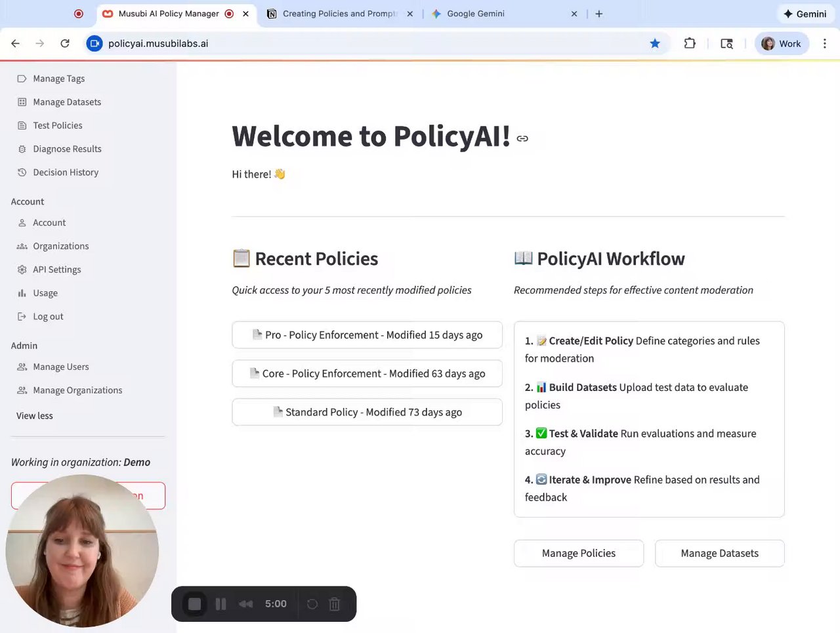Open Decision History page
Screen dimensions: 840x633
tap(66, 173)
